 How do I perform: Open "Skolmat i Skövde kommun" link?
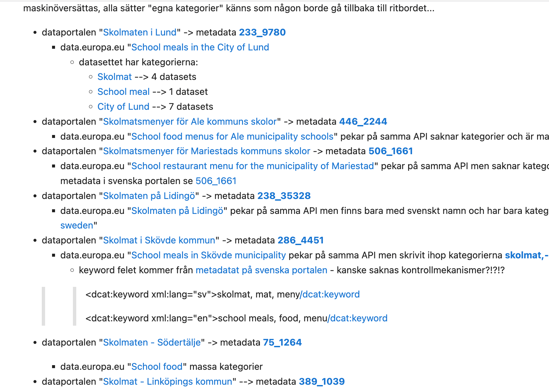(159, 240)
